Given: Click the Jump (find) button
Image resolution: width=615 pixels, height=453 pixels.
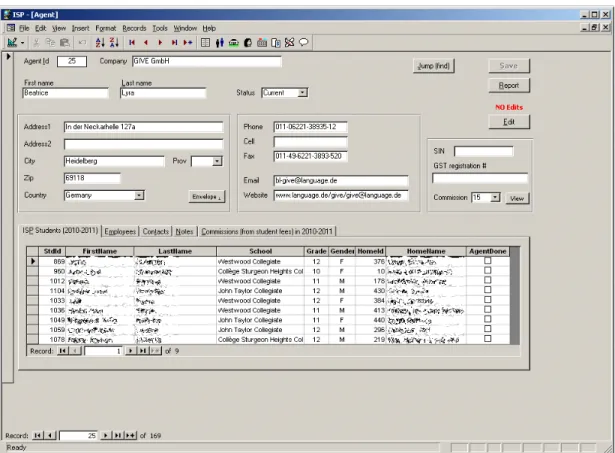Looking at the screenshot, I should [x=434, y=66].
